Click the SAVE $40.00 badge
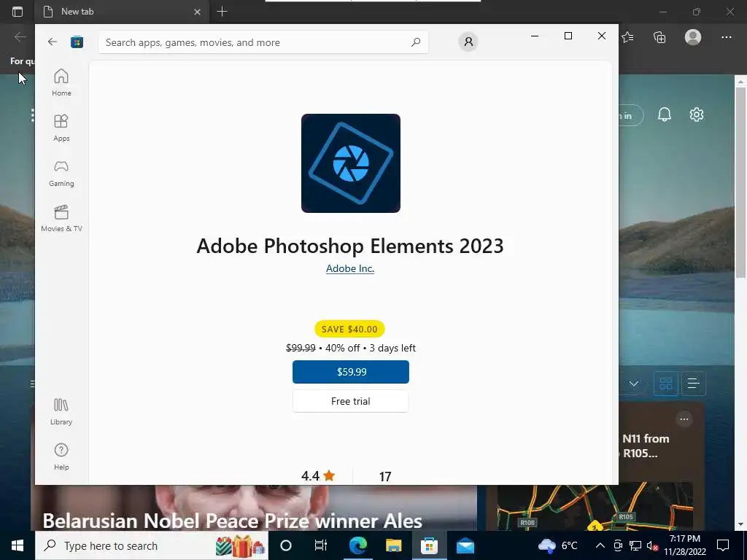This screenshot has width=747, height=560. click(349, 329)
